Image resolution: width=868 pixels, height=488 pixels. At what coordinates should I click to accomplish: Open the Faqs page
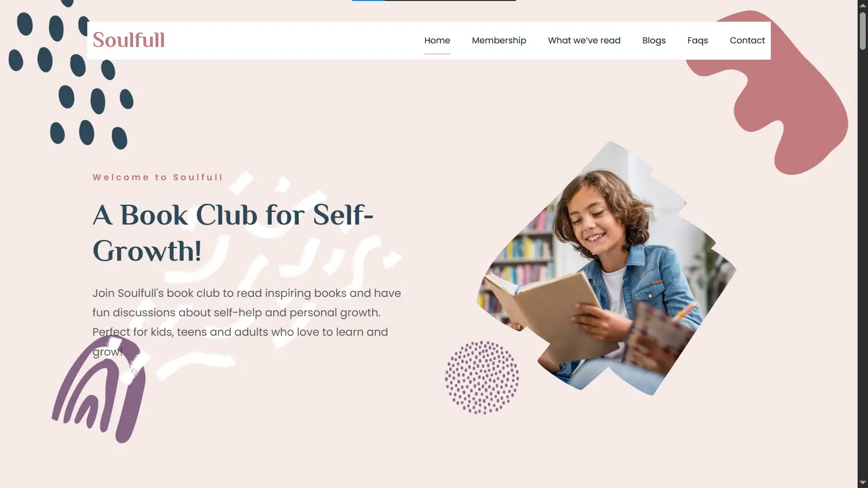point(698,40)
